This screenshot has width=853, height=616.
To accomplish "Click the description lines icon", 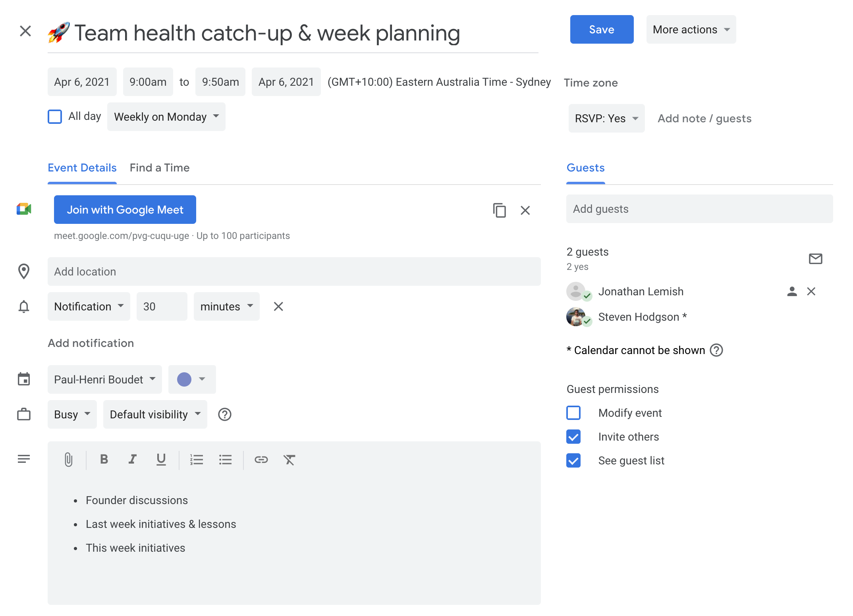I will click(24, 459).
